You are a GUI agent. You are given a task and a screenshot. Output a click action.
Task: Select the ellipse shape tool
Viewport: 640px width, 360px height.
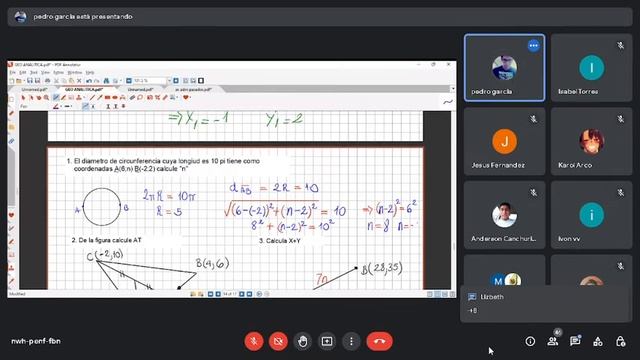[115, 98]
